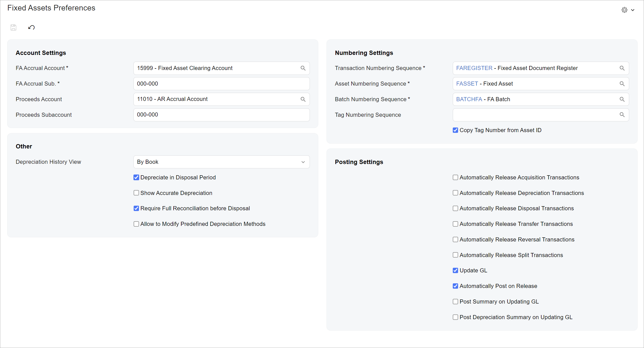644x348 pixels.
Task: Click the FA Accrual Sub. input field
Action: (221, 84)
